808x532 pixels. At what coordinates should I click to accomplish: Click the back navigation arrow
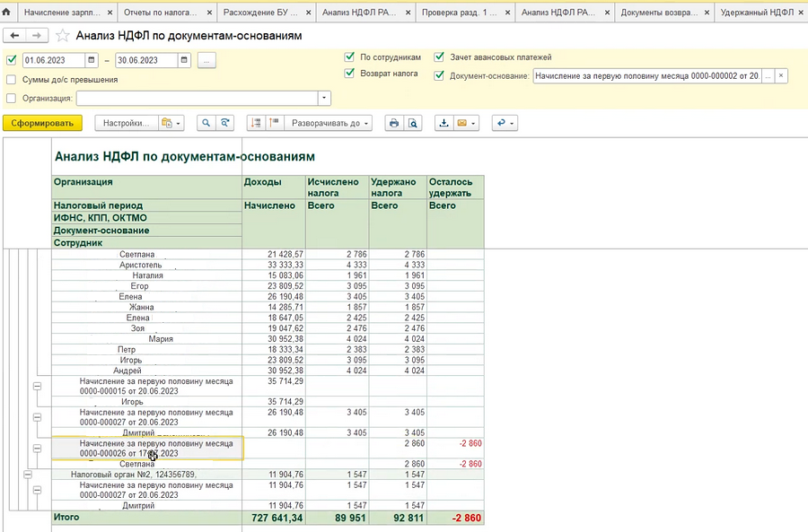(14, 36)
